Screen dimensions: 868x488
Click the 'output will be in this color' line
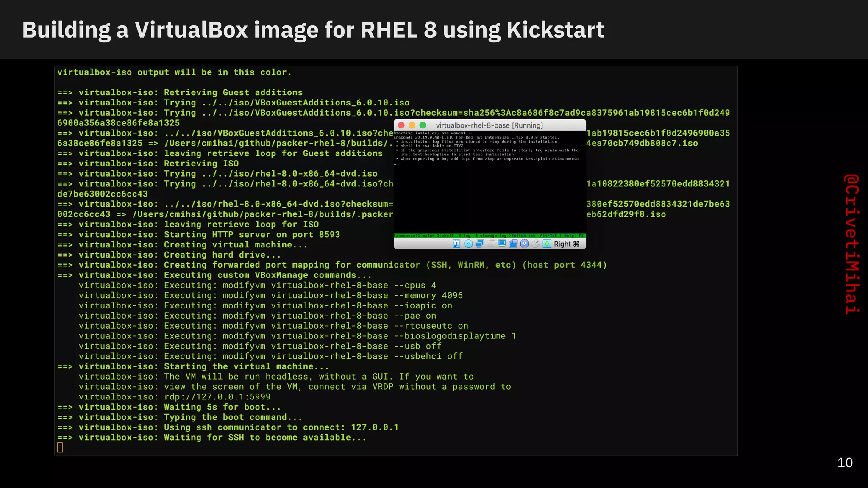[175, 72]
